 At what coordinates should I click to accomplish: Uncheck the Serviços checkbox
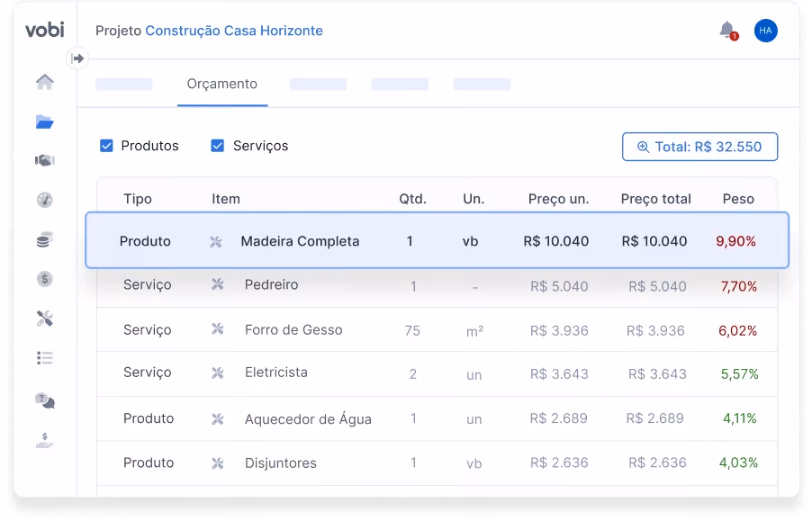pos(218,146)
